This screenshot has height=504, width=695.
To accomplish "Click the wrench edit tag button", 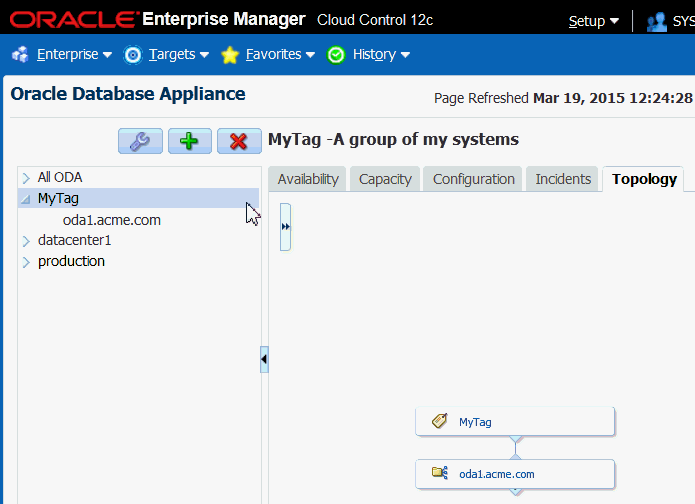I will click(141, 141).
